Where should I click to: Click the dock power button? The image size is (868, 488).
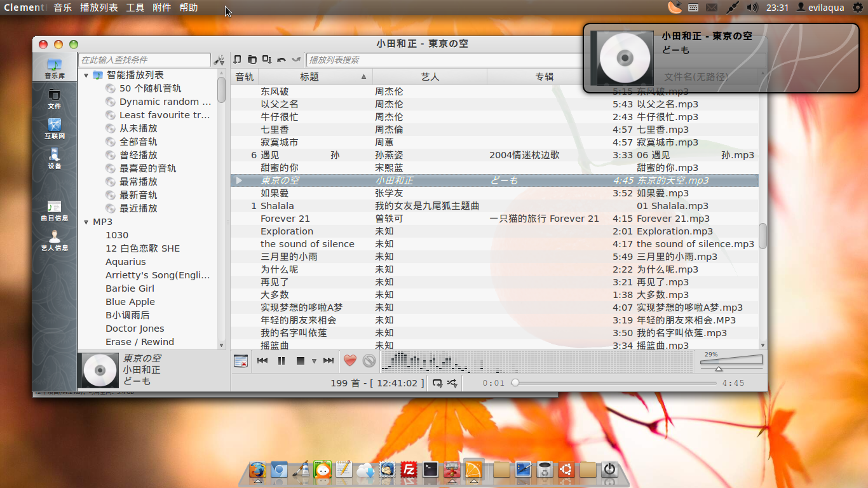coord(609,470)
